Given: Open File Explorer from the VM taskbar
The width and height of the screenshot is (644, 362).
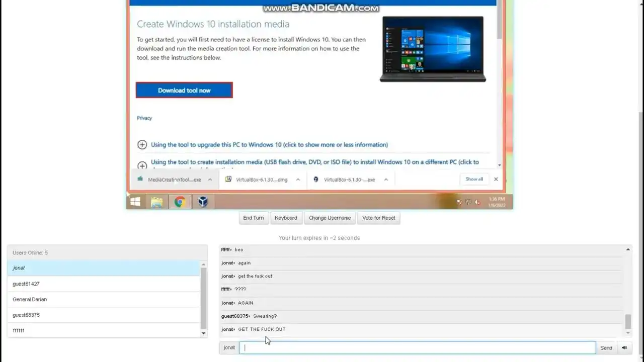Looking at the screenshot, I should (x=157, y=202).
